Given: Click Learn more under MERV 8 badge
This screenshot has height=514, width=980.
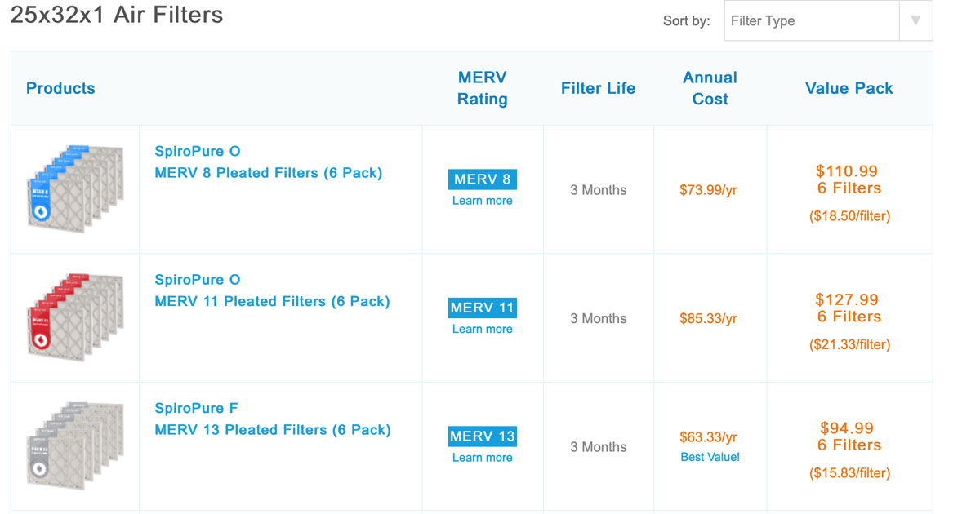Looking at the screenshot, I should pos(482,200).
